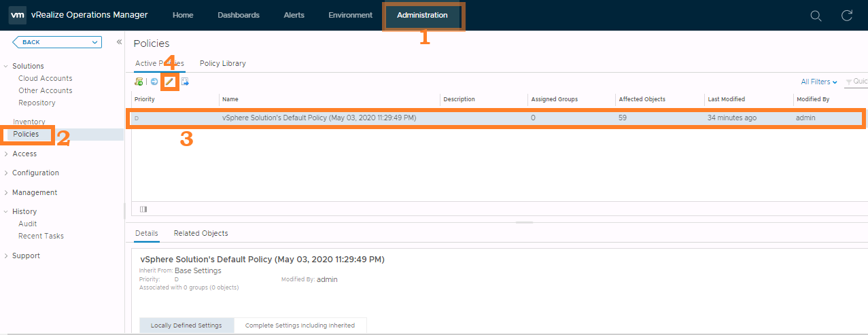The height and width of the screenshot is (335, 868).
Task: Open the BACK dropdown
Action: 57,42
